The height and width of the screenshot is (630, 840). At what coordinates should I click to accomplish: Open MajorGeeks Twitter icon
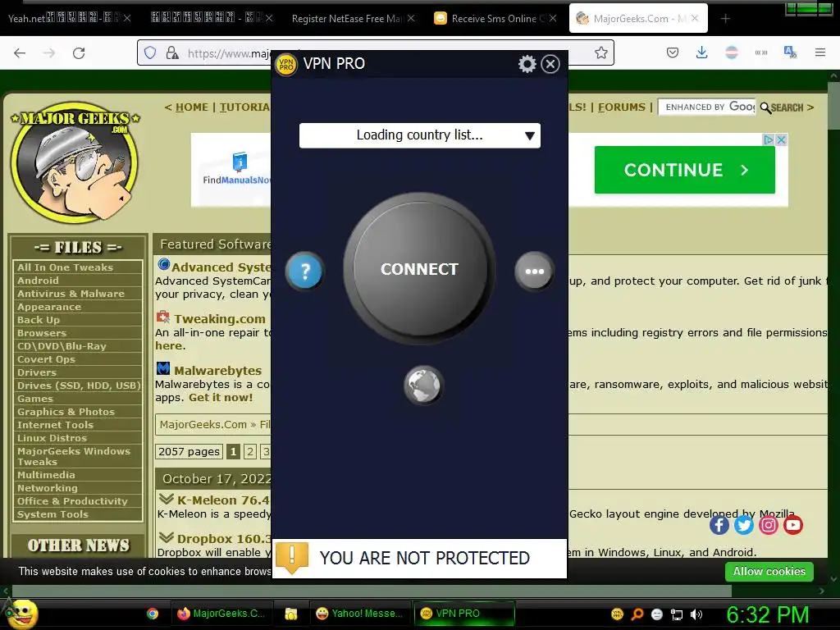(743, 525)
